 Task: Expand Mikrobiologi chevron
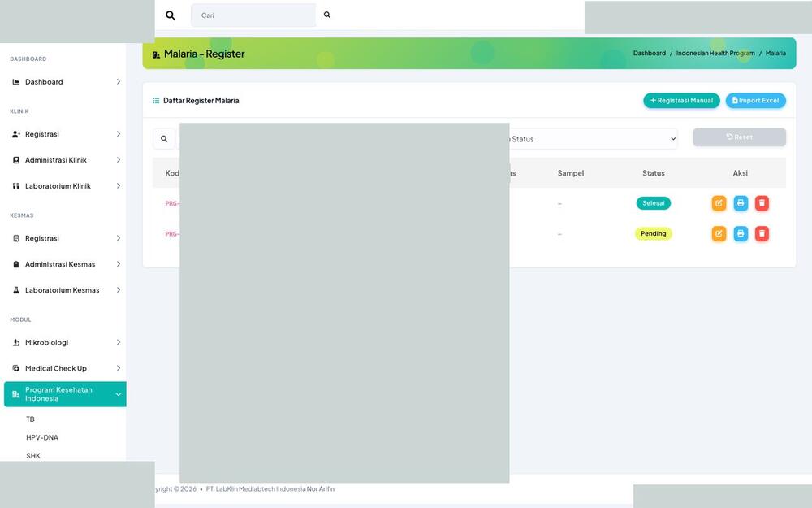(x=119, y=343)
